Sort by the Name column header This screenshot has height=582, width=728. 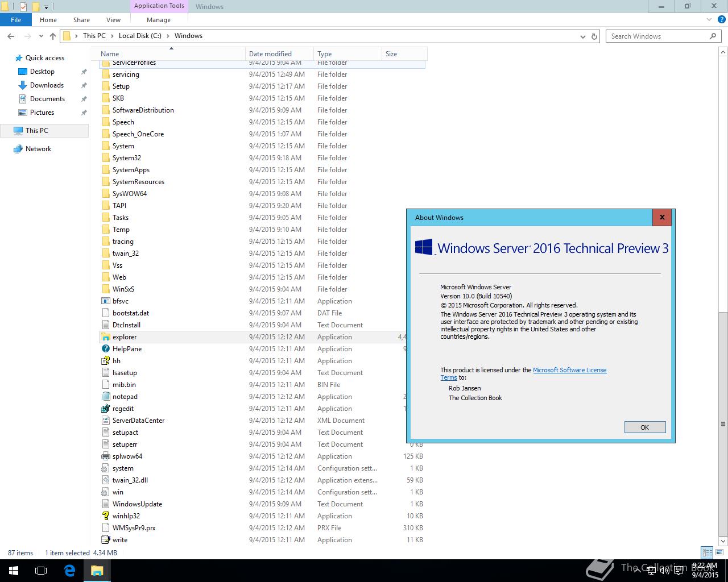(x=171, y=54)
